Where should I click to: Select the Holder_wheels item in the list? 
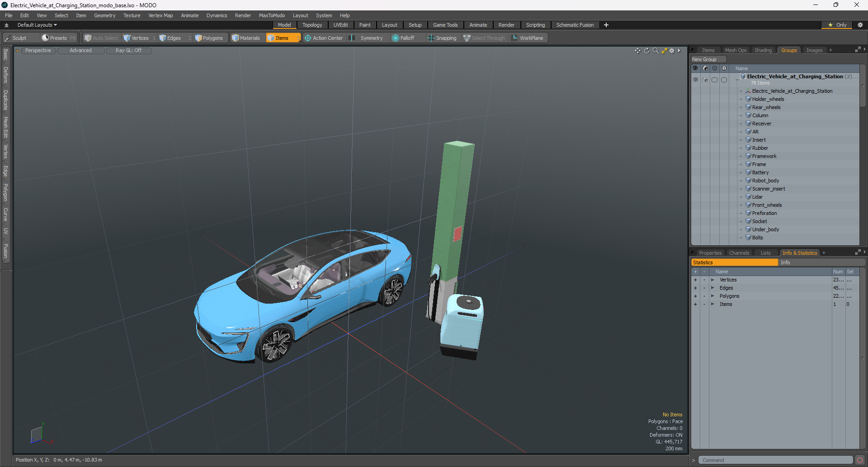pos(768,99)
